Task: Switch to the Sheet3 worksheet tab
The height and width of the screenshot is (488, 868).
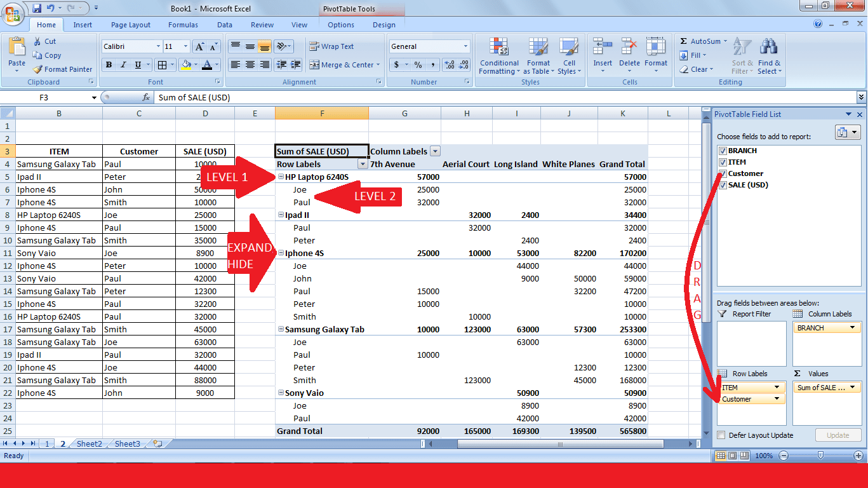Action: [x=128, y=444]
